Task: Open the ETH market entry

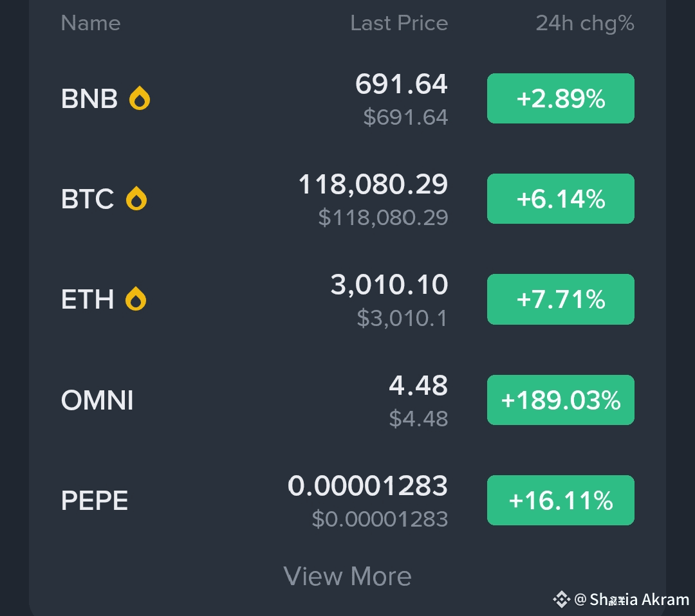Action: click(x=347, y=300)
